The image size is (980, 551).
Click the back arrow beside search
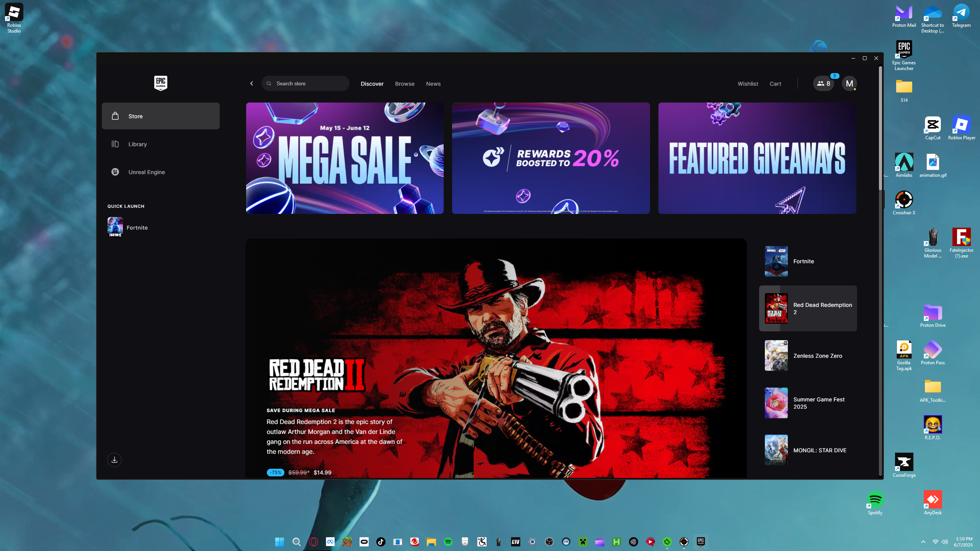pos(252,83)
